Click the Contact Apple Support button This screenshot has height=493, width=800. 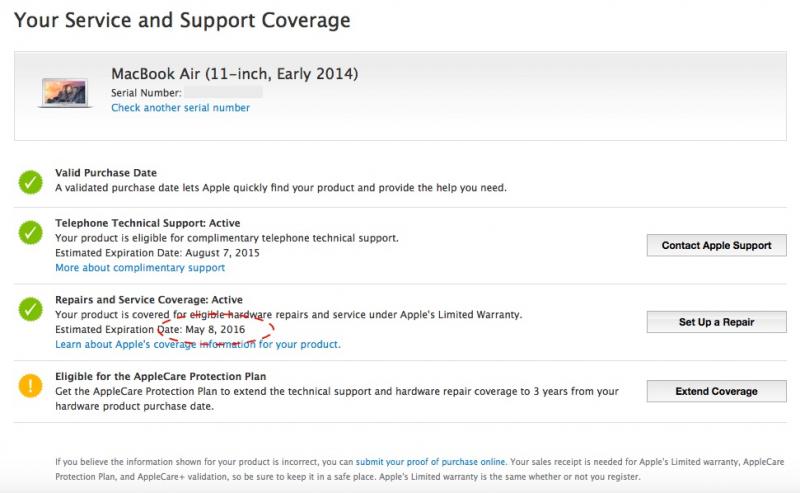point(716,245)
